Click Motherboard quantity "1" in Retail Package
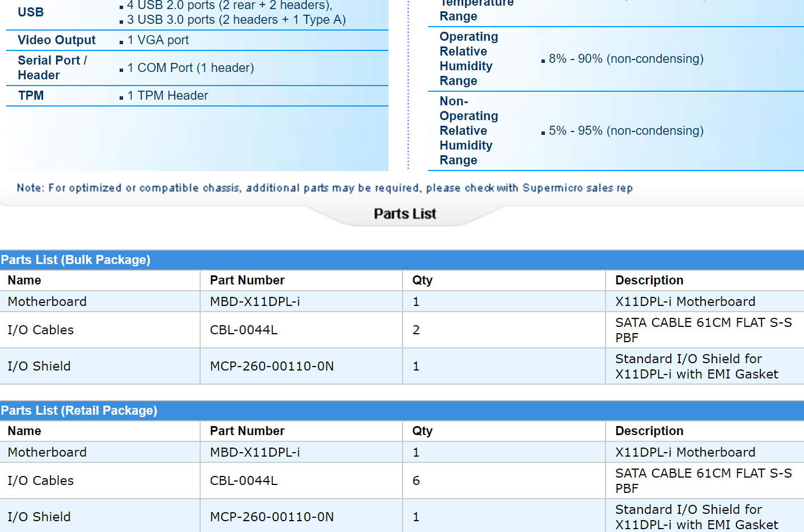 coord(416,453)
